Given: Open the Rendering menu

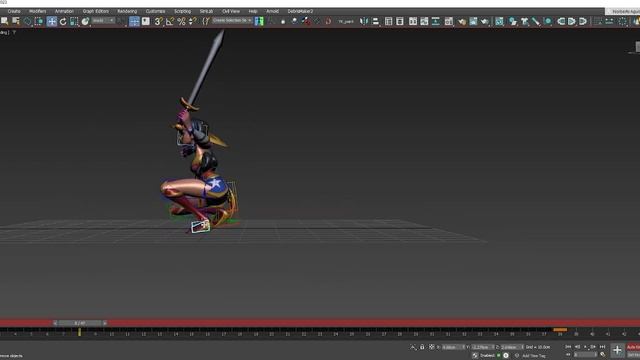Looking at the screenshot, I should (x=127, y=11).
